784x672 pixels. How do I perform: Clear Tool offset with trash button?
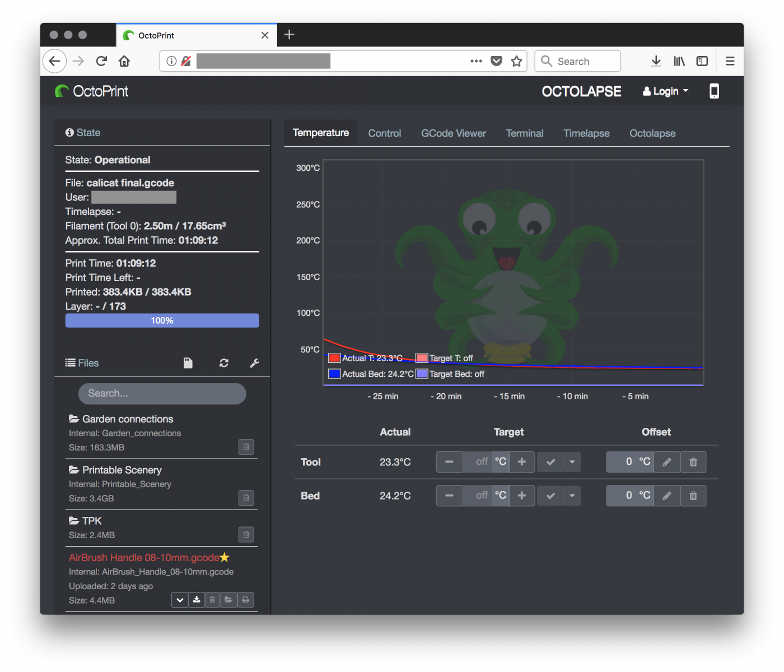pos(693,462)
